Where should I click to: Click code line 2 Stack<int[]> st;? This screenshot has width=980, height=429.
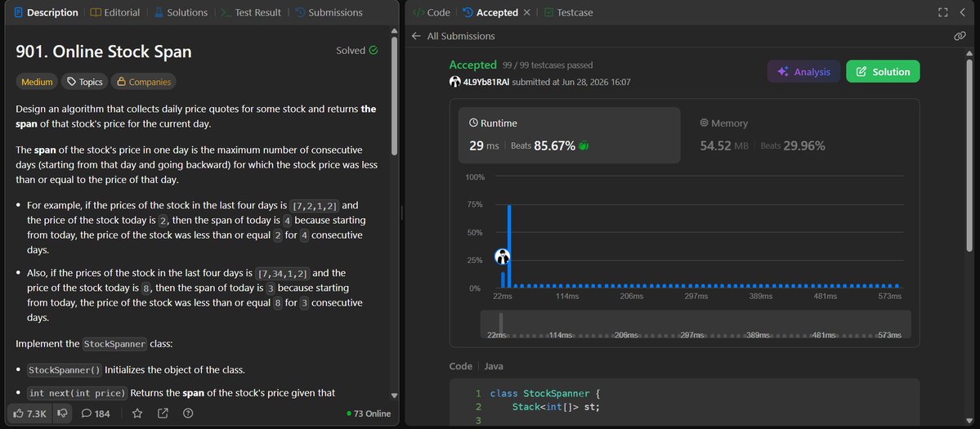[x=556, y=407]
